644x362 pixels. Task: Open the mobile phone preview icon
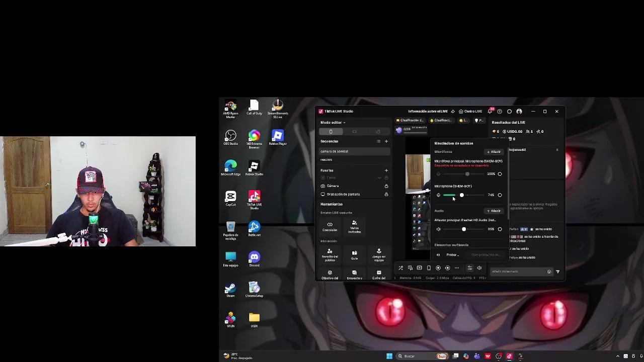[x=429, y=268]
